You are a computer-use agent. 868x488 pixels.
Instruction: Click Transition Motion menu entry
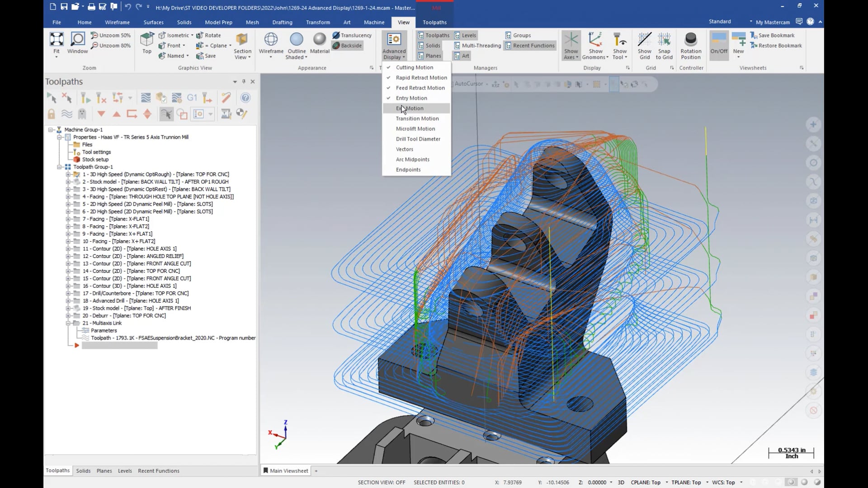click(417, 118)
